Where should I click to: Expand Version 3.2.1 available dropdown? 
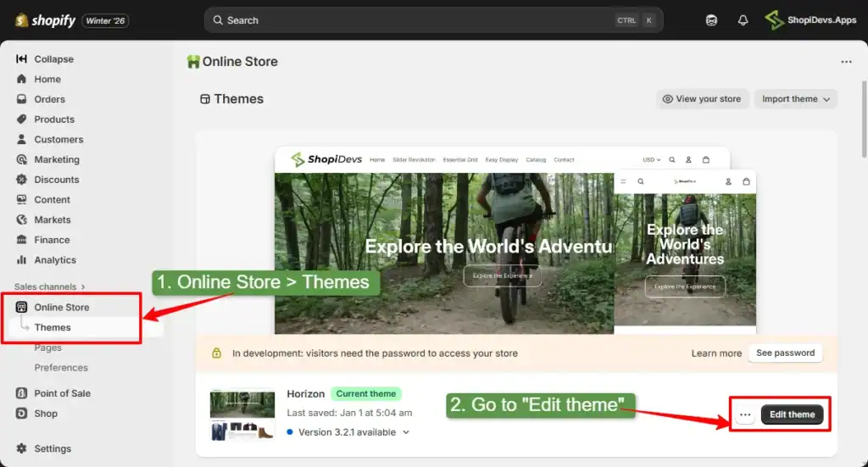pos(348,433)
